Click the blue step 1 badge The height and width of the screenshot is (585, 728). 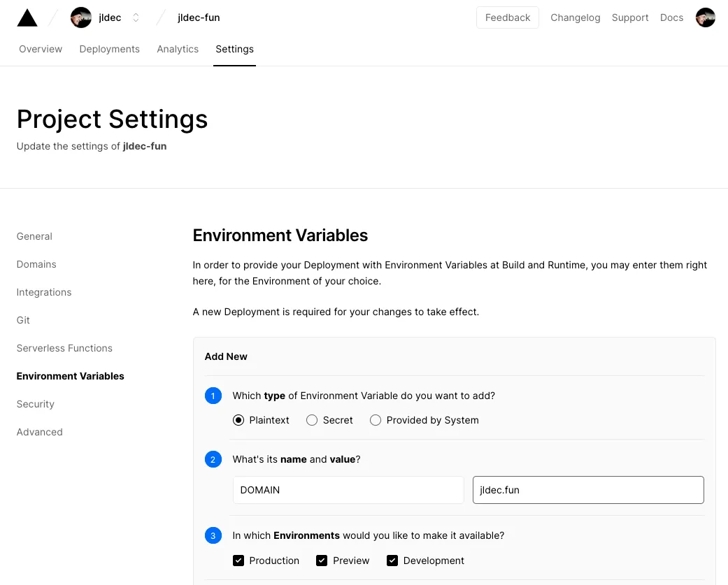[x=213, y=396]
